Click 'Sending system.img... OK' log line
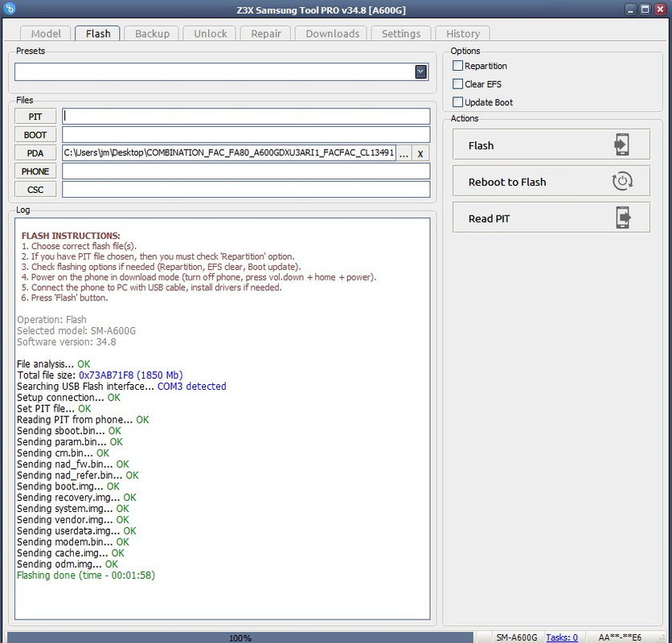 pos(73,509)
